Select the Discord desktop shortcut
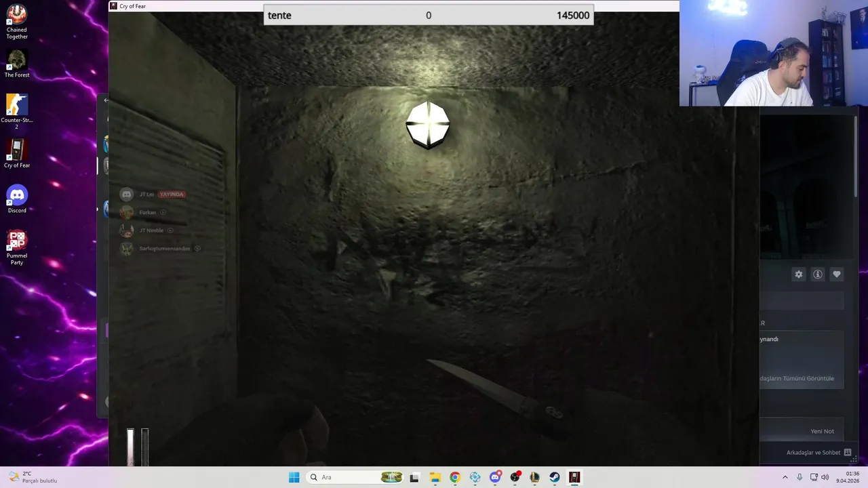The height and width of the screenshot is (488, 868). 16,199
